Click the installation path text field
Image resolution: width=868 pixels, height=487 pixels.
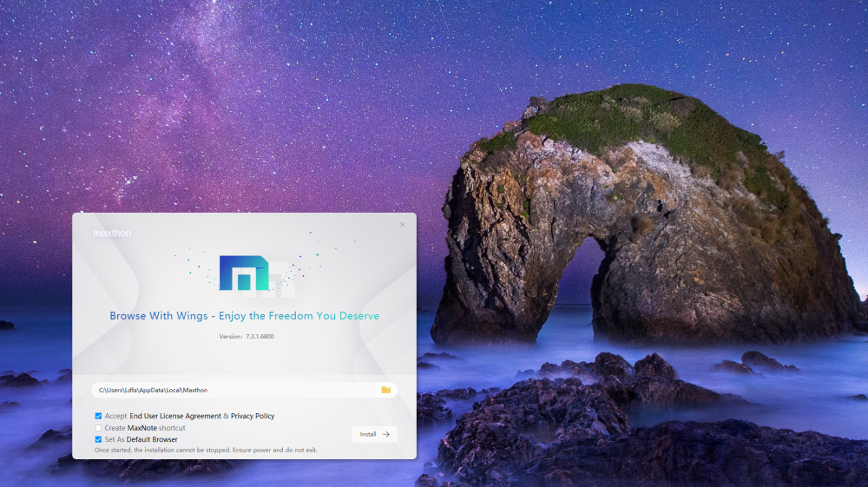click(x=234, y=391)
